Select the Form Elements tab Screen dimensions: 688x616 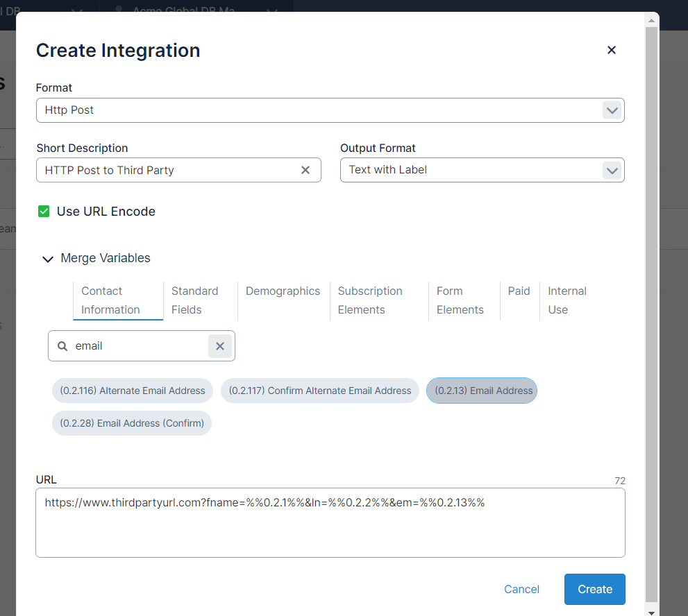coord(460,300)
